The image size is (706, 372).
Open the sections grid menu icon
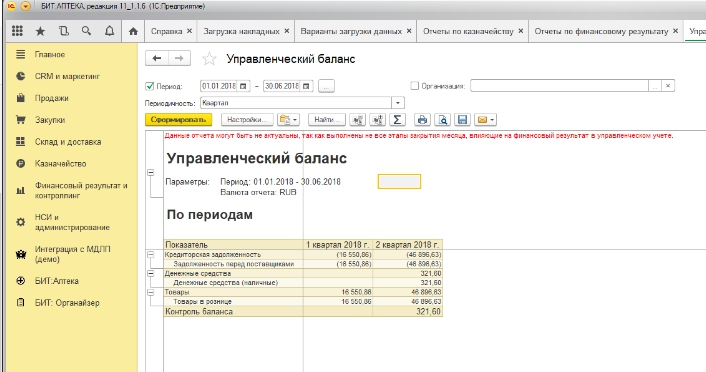pos(17,31)
